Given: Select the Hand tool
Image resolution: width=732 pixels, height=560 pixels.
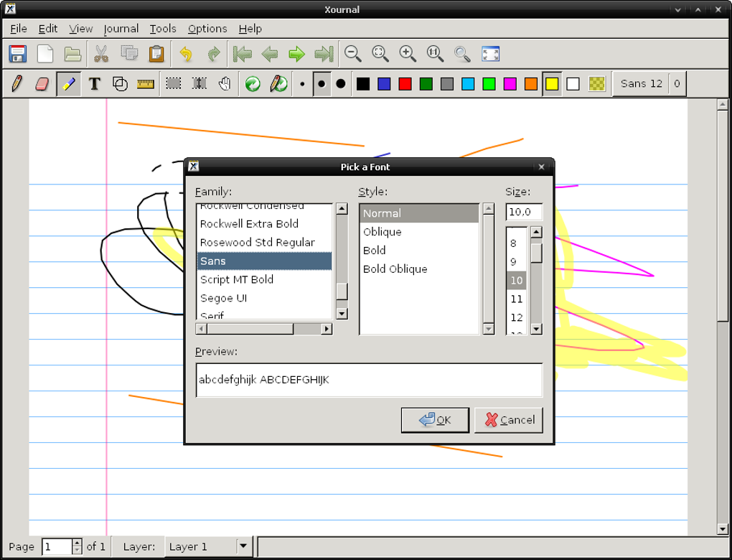Looking at the screenshot, I should pos(225,84).
